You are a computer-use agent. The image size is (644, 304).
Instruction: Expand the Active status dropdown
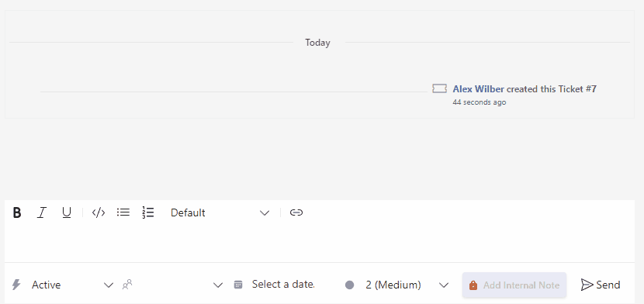click(x=72, y=285)
